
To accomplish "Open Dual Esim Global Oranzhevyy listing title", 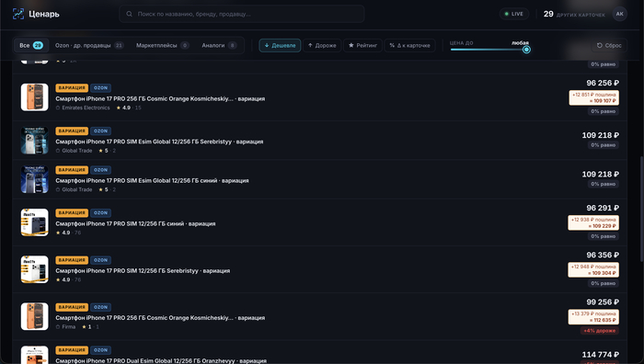I will click(x=161, y=360).
